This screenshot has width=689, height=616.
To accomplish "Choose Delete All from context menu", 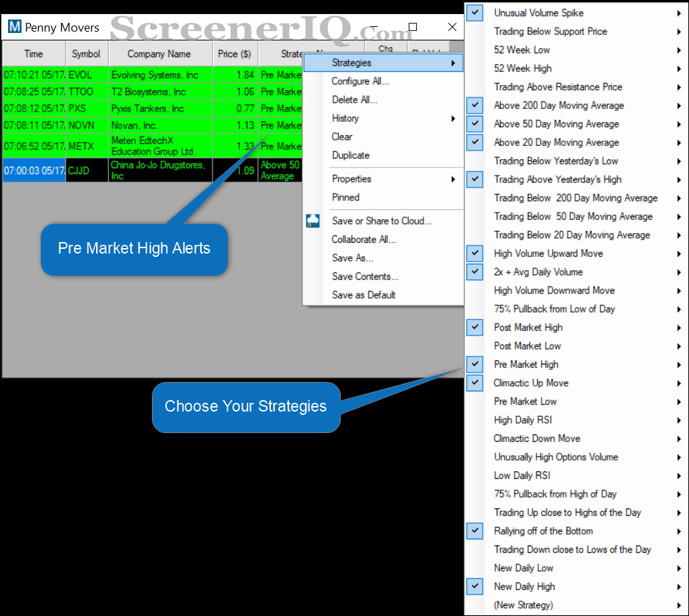I will [x=355, y=100].
